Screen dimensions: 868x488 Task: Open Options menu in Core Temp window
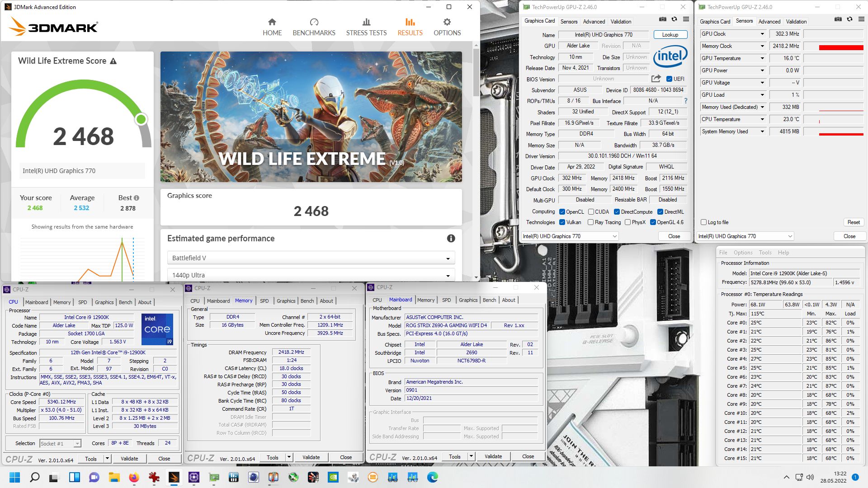tap(743, 253)
